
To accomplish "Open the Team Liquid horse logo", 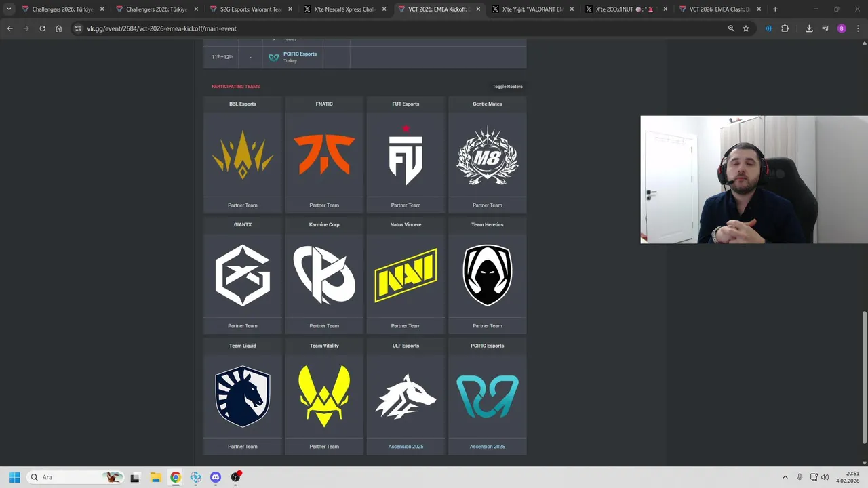I will [243, 396].
